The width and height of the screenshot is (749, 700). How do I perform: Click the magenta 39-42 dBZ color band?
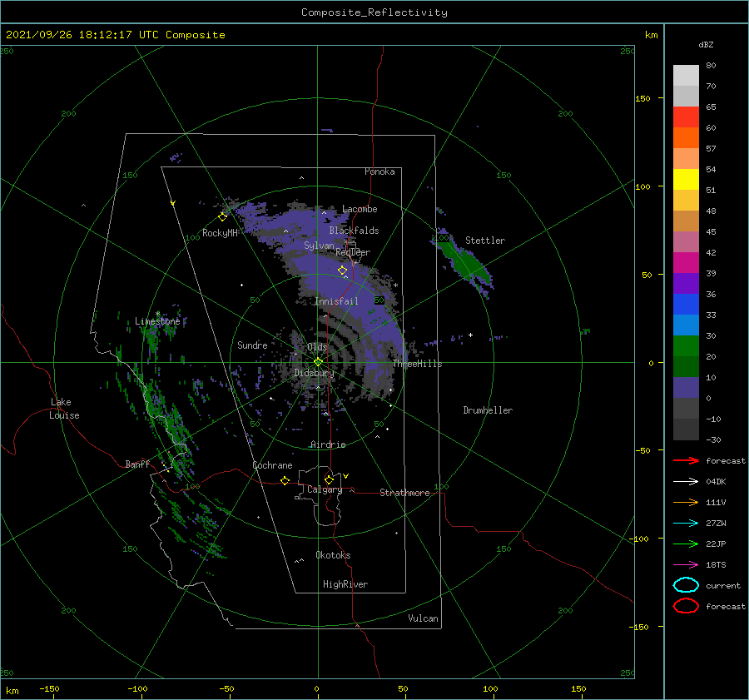tap(686, 262)
